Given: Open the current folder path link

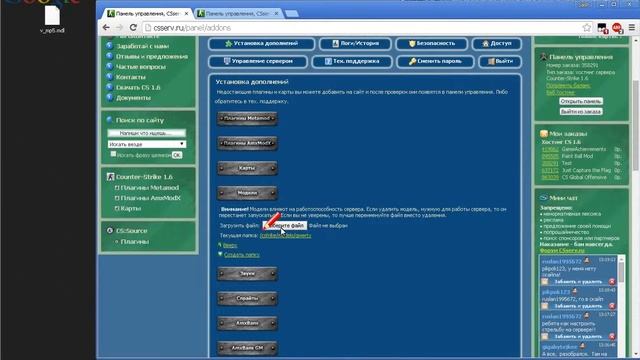Looking at the screenshot, I should [285, 236].
